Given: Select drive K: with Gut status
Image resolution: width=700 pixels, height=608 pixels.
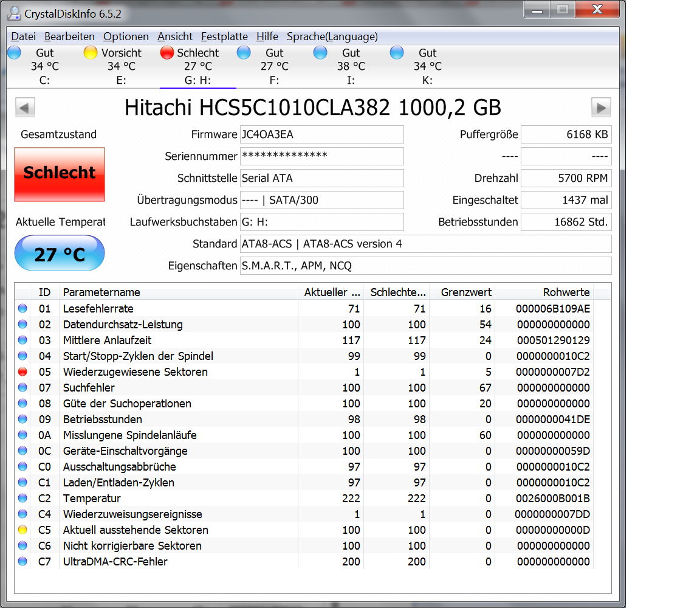Looking at the screenshot, I should tap(427, 66).
